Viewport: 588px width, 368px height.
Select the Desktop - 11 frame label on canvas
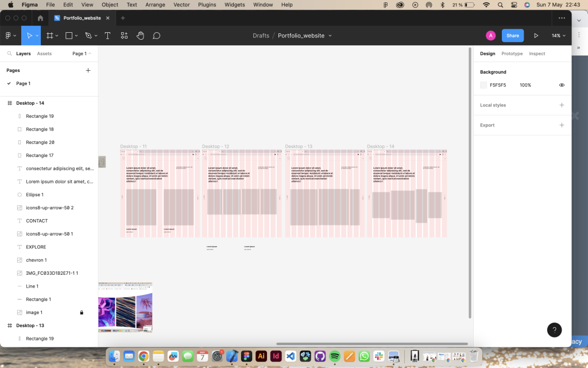[133, 147]
